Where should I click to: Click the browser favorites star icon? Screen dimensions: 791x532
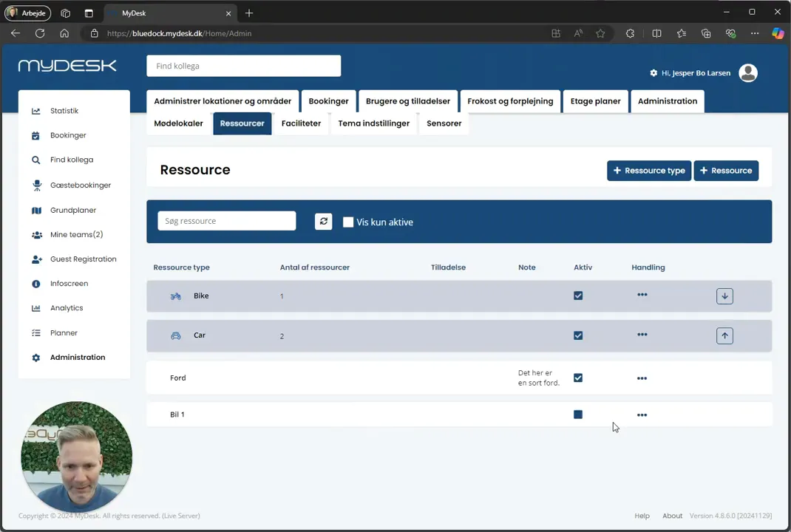600,34
